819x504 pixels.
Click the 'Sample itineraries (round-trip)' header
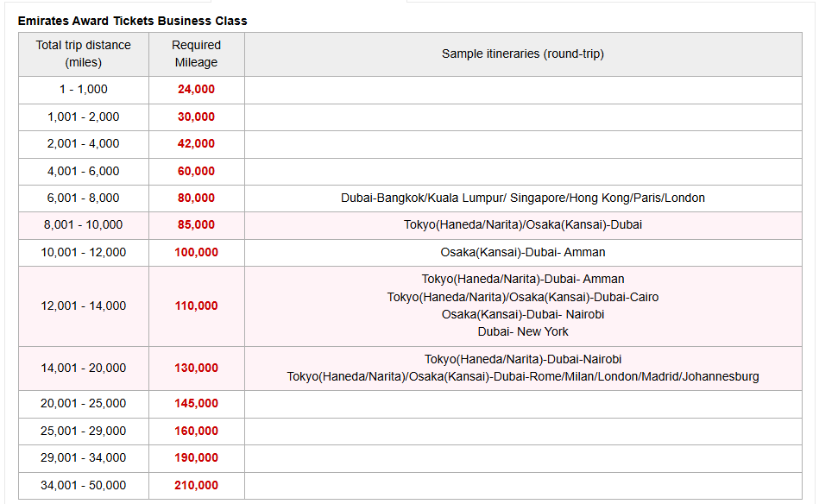click(x=523, y=54)
